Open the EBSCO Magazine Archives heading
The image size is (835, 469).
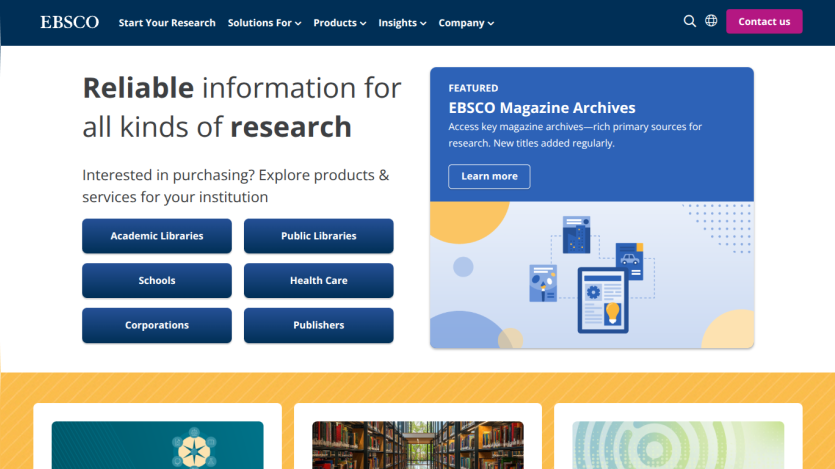[x=542, y=108]
